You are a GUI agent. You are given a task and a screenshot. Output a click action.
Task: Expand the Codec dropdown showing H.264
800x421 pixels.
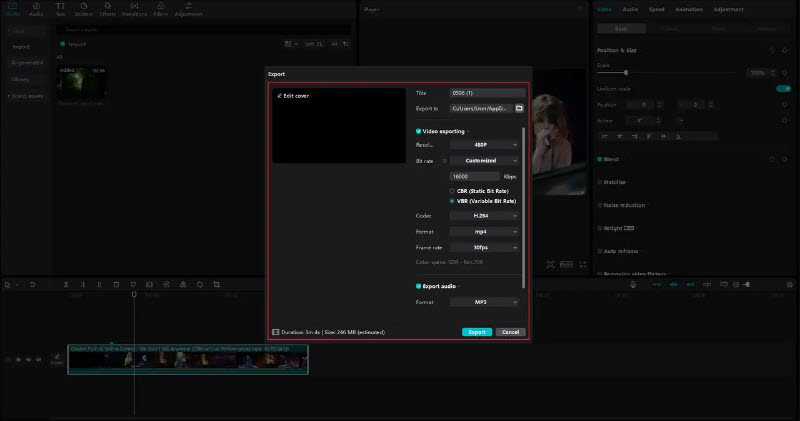[485, 216]
